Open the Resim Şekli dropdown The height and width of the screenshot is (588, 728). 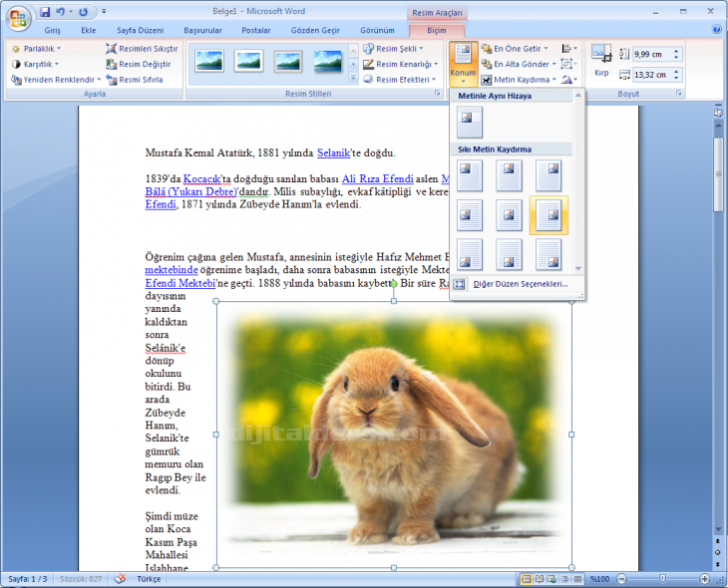click(393, 49)
